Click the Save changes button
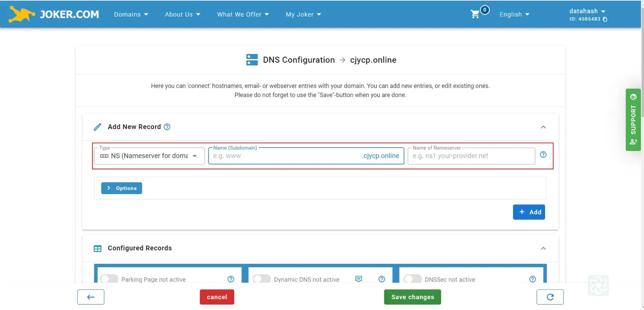 click(x=413, y=297)
